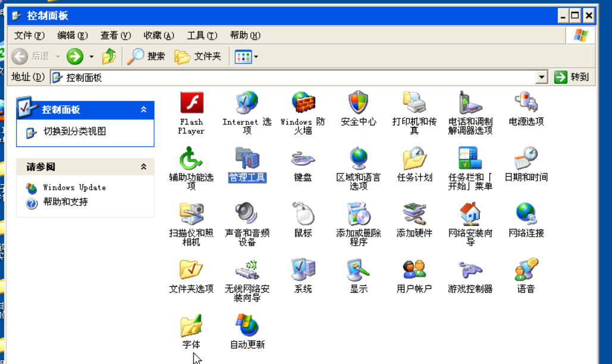
Task: Open the 系统 (System) icon
Action: 302,271
